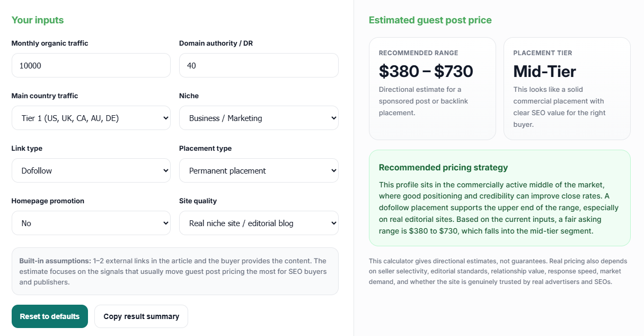This screenshot has height=336, width=644.
Task: Select the Monthly organic traffic field
Action: tap(91, 65)
